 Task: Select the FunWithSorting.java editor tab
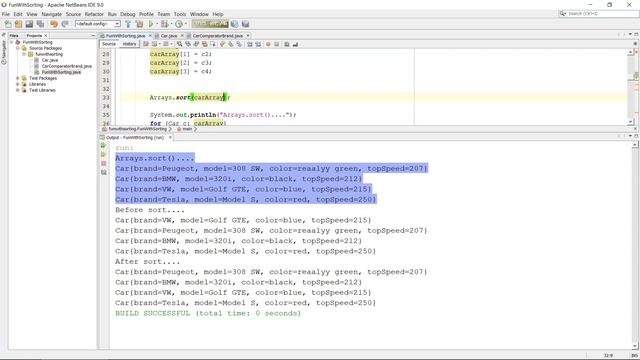click(125, 36)
